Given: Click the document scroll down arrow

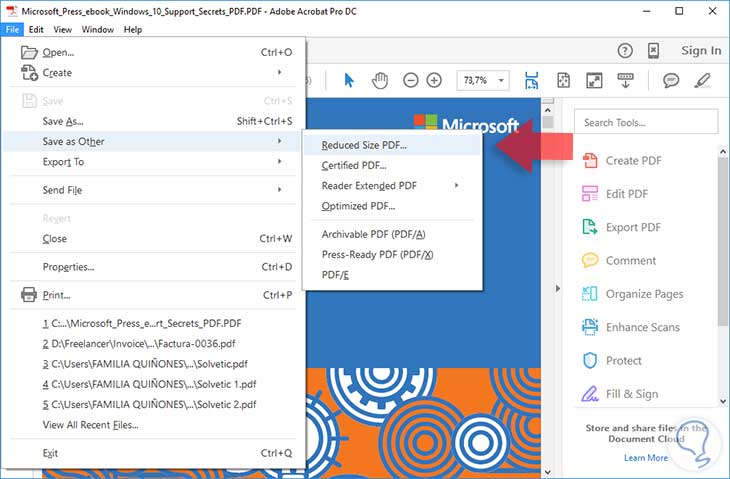Looking at the screenshot, I should point(548,472).
